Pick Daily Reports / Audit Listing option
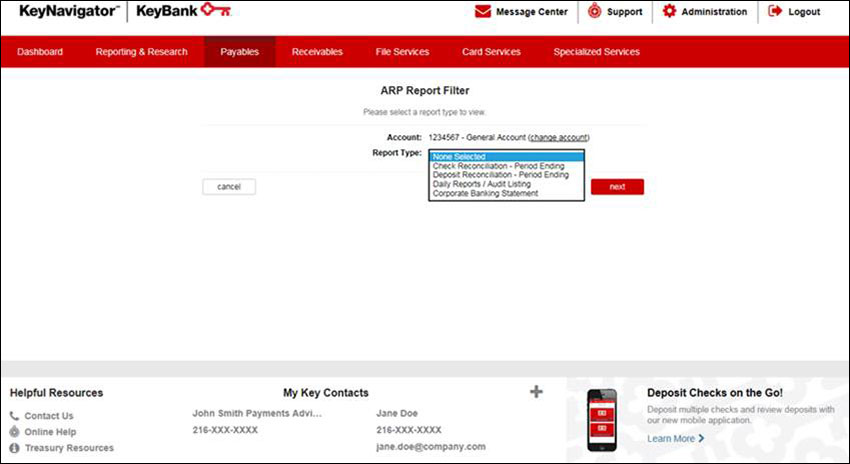The height and width of the screenshot is (464, 850). 506,184
